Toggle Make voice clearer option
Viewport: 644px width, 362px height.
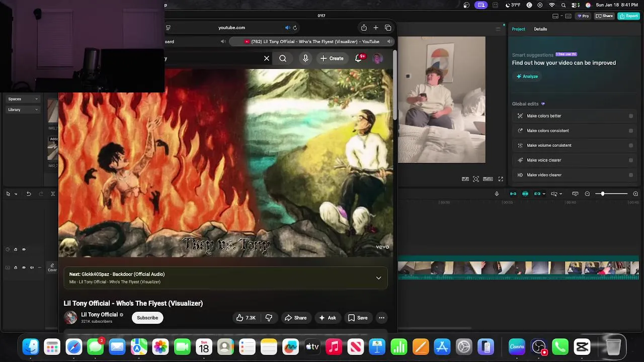tap(630, 160)
